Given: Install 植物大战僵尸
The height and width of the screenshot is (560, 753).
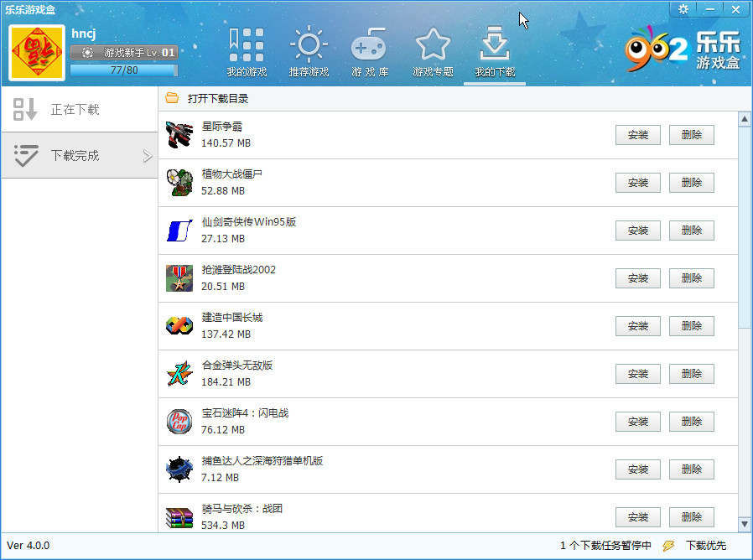Looking at the screenshot, I should 638,183.
